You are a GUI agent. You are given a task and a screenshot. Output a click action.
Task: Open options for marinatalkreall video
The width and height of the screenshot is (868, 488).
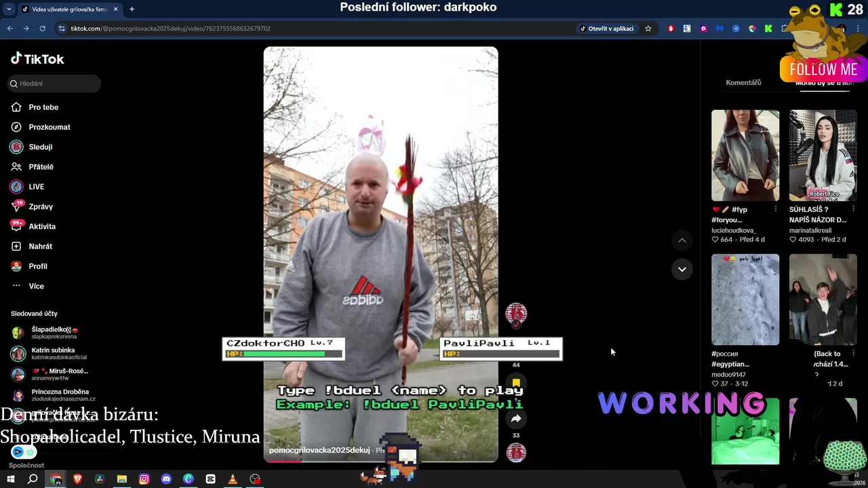pos(853,209)
